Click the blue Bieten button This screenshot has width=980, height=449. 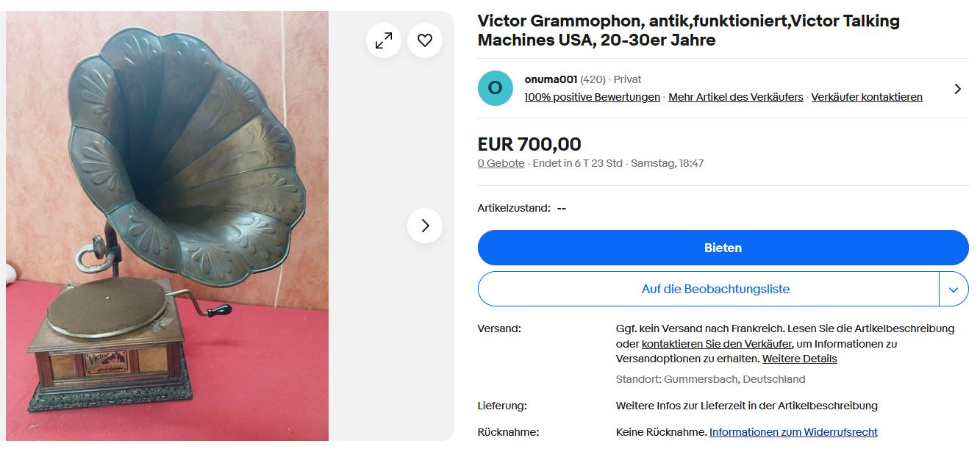(723, 248)
